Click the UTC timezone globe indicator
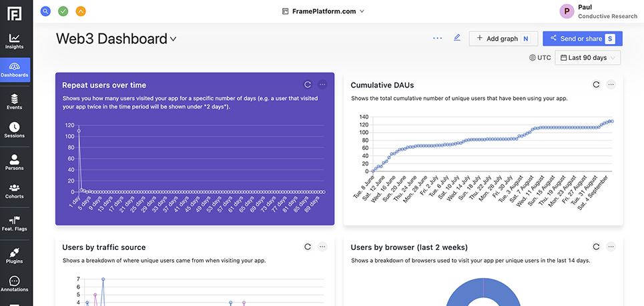This screenshot has width=644, height=306. tap(540, 58)
